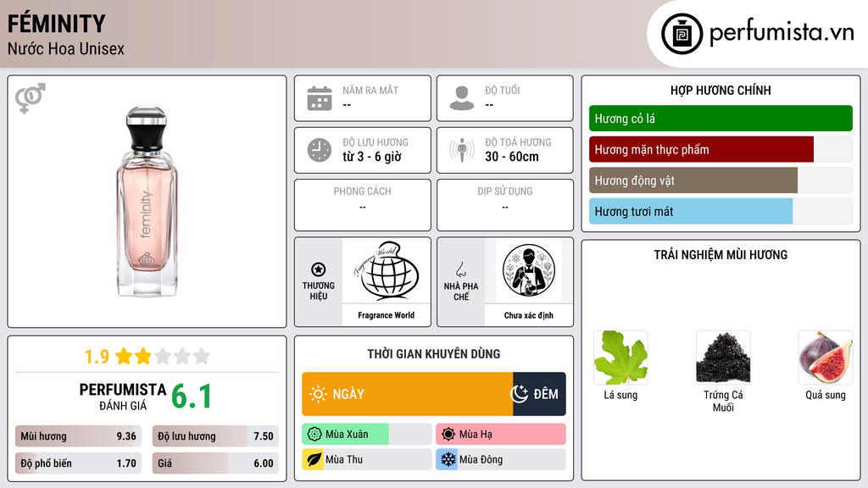The image size is (868, 488).
Task: Click the second yellow rating star
Action: click(142, 356)
